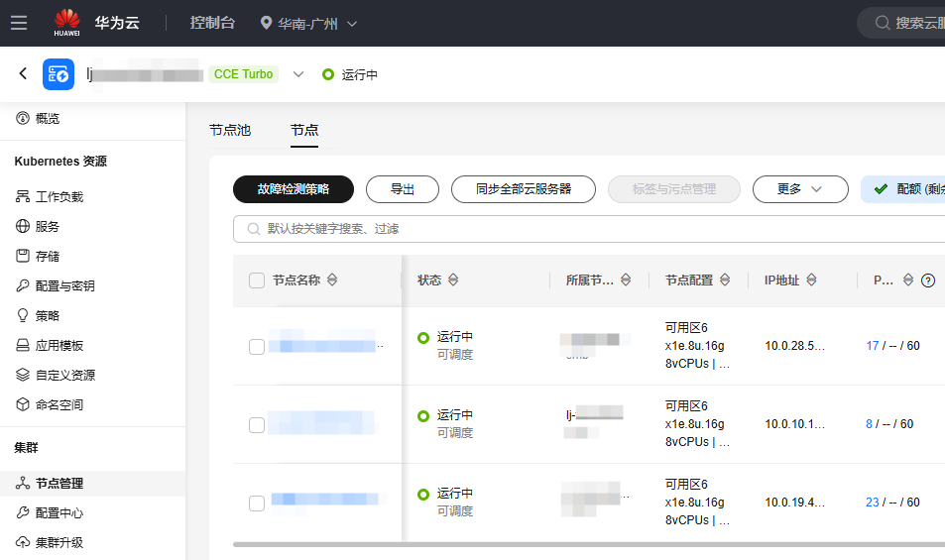Switch to the 节点池 tab
This screenshot has width=945, height=560.
tap(230, 130)
